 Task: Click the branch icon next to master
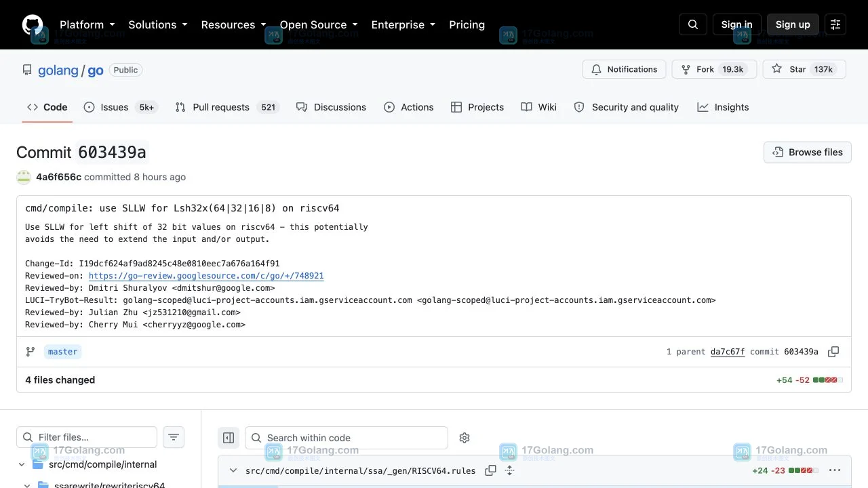point(30,352)
